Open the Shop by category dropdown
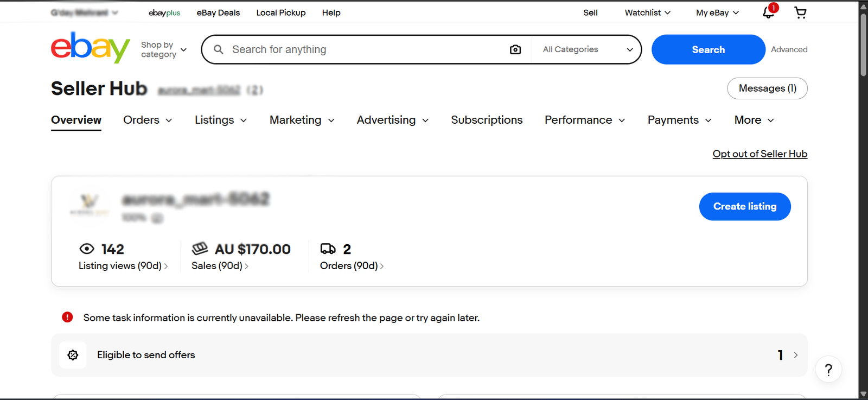868x400 pixels. [x=163, y=49]
